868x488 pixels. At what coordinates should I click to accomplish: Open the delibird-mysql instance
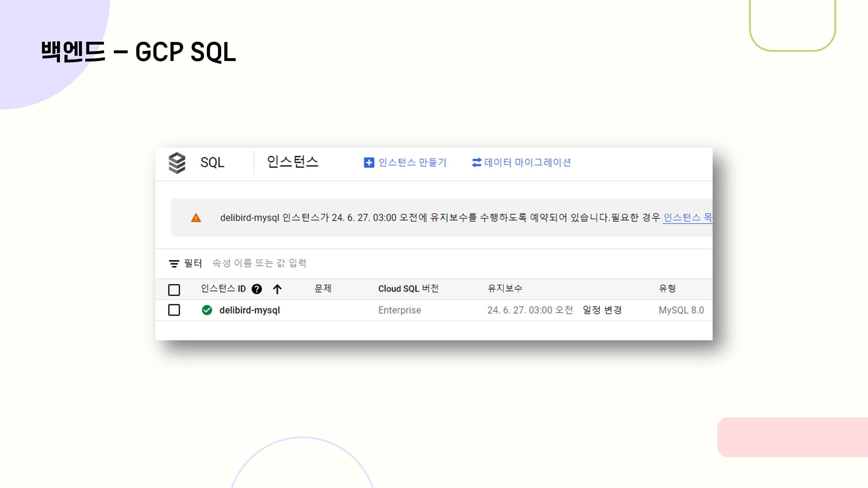point(249,310)
